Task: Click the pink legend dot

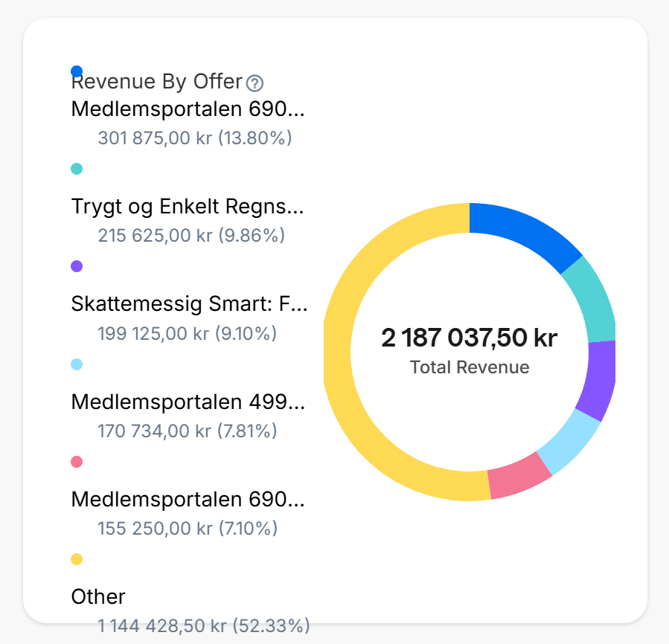Action: pos(77,462)
